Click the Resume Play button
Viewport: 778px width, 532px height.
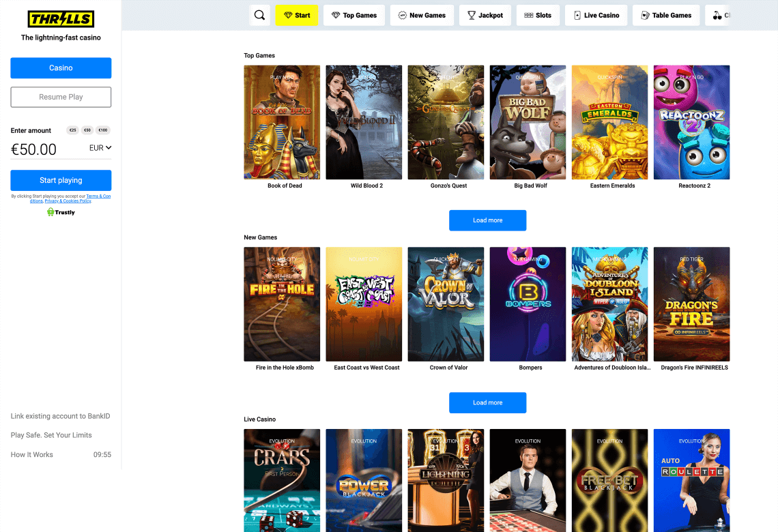[x=61, y=97]
